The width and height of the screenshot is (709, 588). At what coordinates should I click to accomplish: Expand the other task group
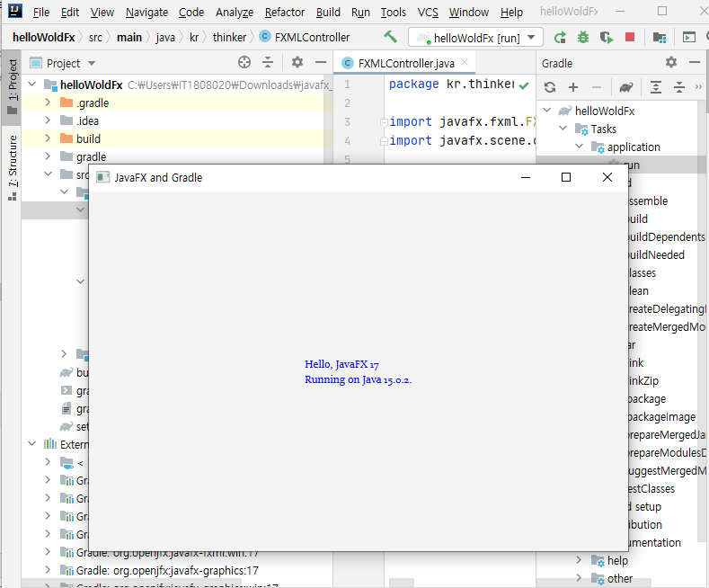580,578
